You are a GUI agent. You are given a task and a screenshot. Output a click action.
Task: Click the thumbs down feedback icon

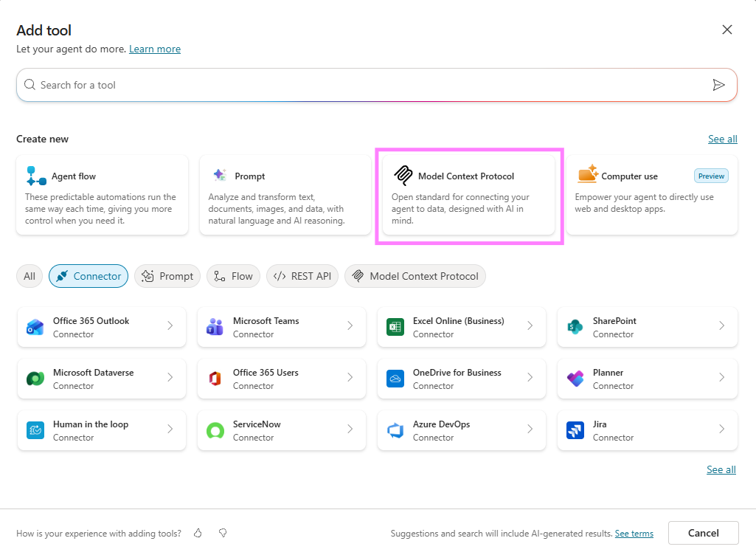(x=223, y=533)
